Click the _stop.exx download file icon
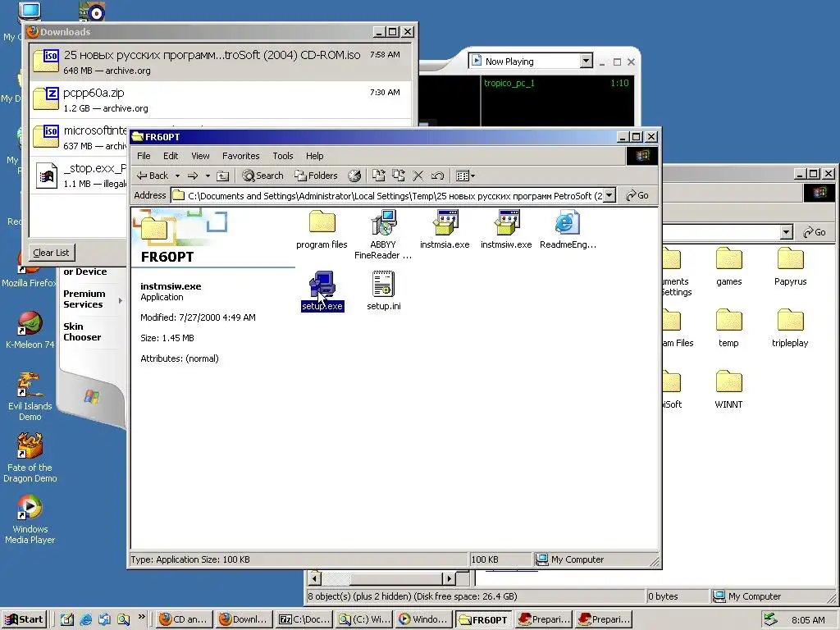Screen dimensions: 840x630 (46, 176)
